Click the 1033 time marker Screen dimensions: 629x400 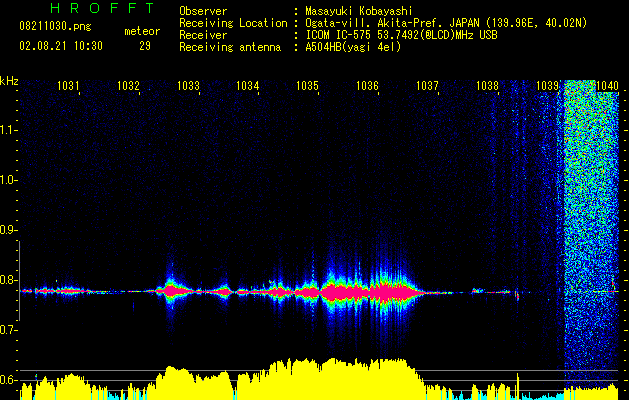[188, 85]
